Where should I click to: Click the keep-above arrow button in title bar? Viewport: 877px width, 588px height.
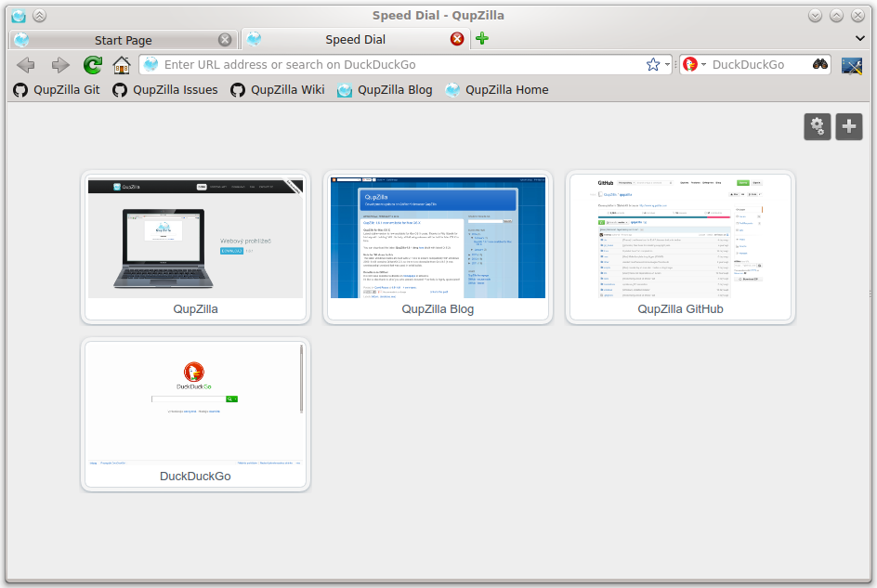click(x=39, y=16)
